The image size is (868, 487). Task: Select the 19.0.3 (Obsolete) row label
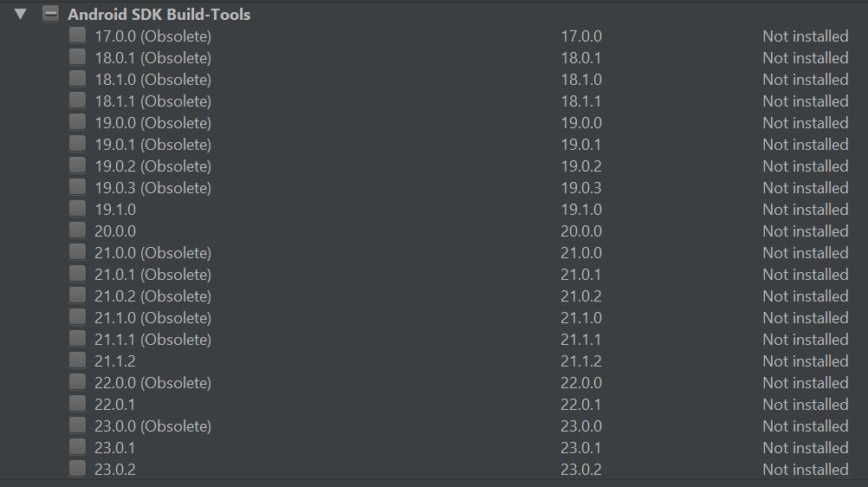(x=152, y=188)
